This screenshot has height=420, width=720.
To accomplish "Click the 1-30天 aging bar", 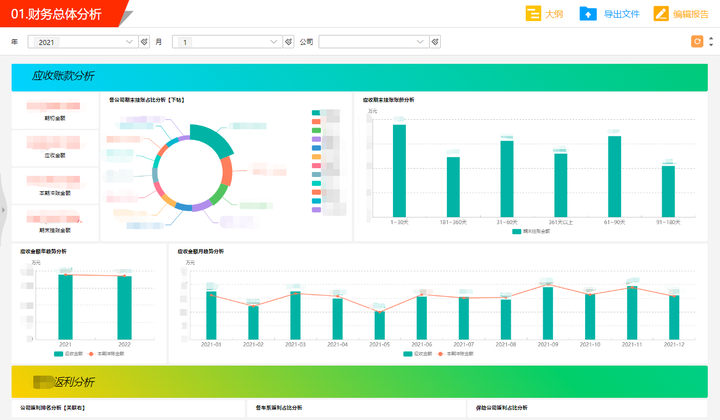I will click(x=399, y=171).
